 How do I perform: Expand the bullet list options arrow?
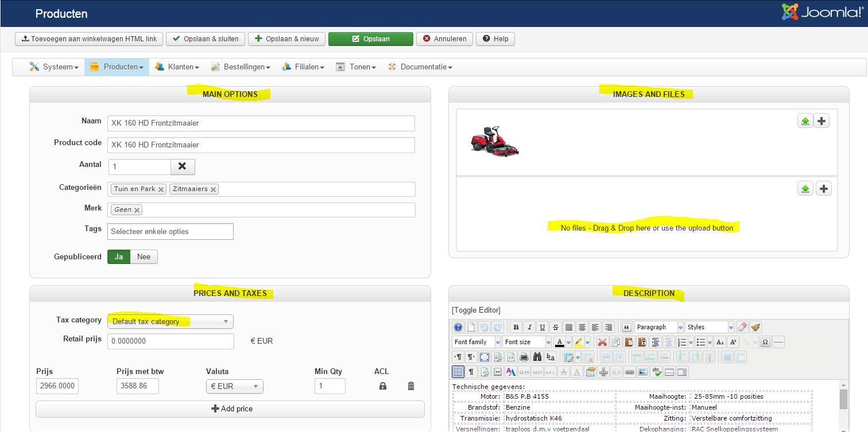(x=710, y=342)
